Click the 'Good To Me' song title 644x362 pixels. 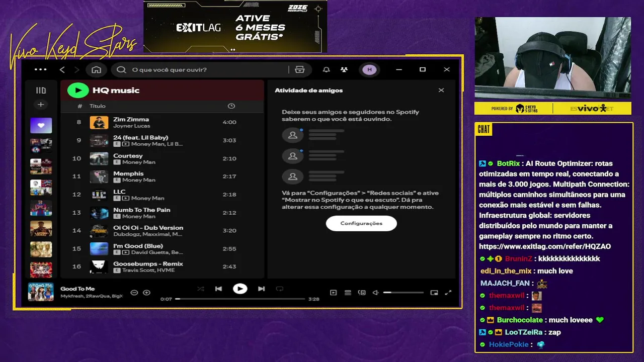(x=77, y=289)
